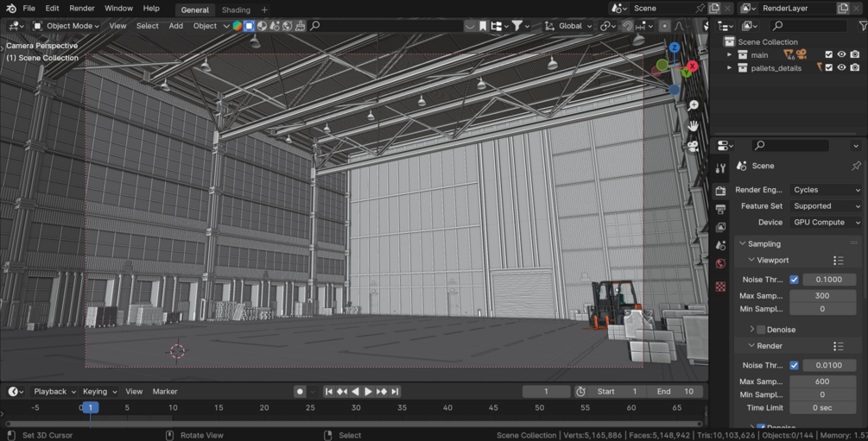Open the Render menu
The height and width of the screenshot is (441, 868).
point(82,9)
